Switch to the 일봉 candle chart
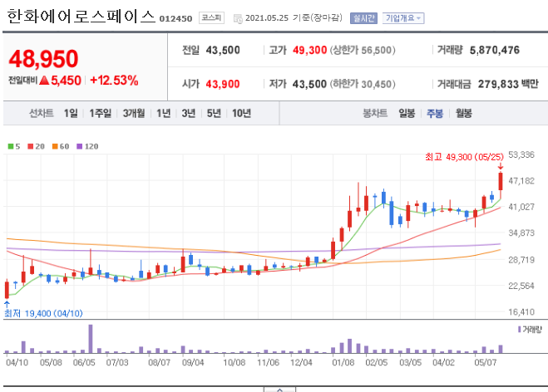 click(407, 113)
